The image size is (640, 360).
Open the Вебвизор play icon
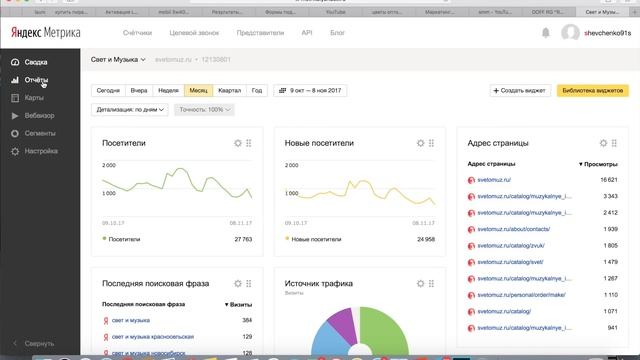point(15,116)
